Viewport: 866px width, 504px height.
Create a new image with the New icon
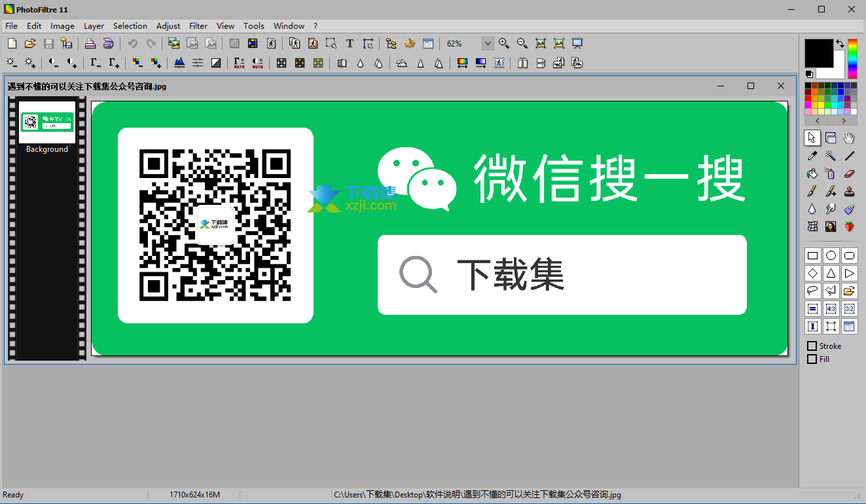click(12, 44)
